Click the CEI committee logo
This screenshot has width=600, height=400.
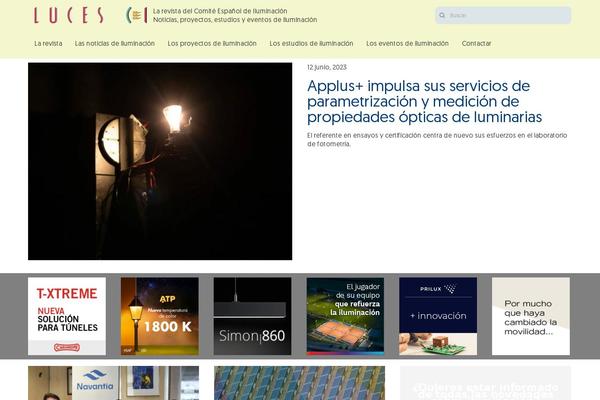click(137, 15)
